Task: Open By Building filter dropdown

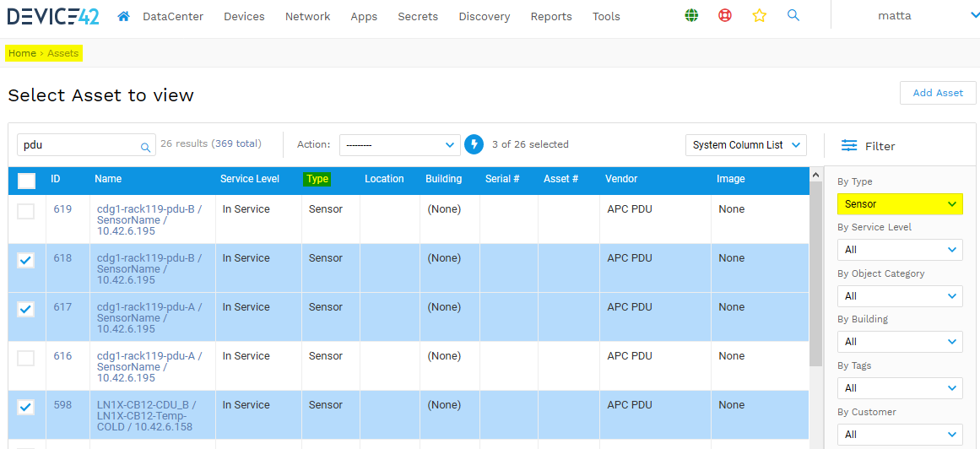Action: point(900,342)
